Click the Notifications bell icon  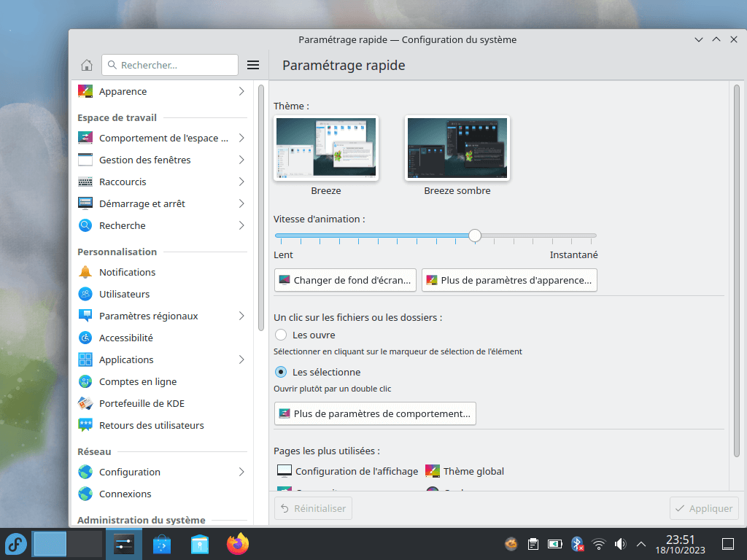(x=85, y=273)
